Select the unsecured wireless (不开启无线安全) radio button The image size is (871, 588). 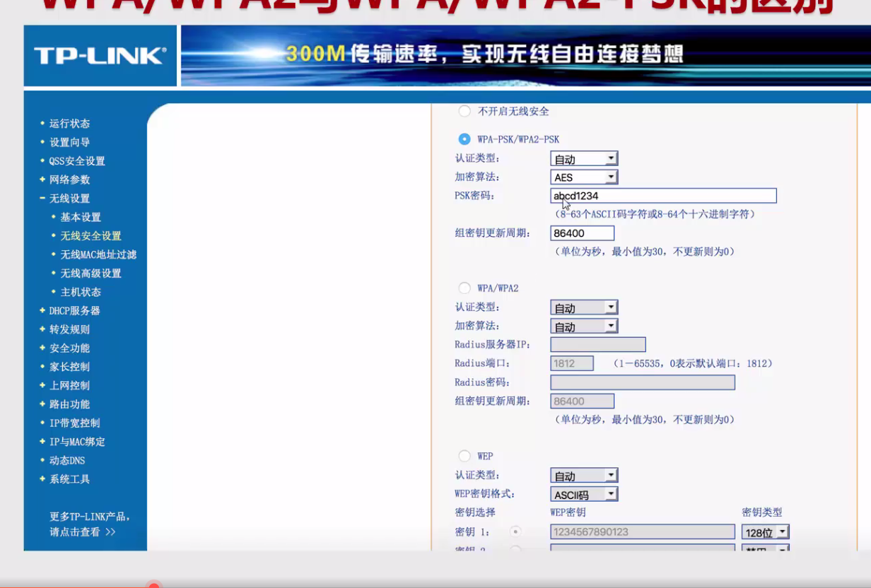tap(464, 111)
